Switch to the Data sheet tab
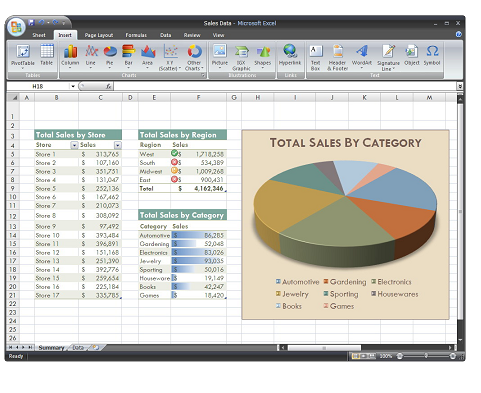The image size is (481, 393). 78,347
